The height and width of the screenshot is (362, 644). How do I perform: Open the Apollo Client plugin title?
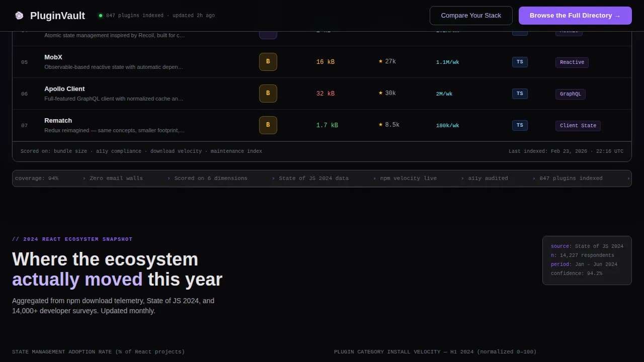pyautogui.click(x=64, y=89)
